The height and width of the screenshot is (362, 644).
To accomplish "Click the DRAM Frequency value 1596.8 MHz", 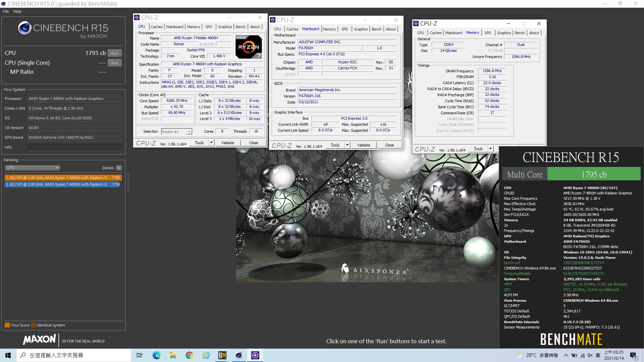I will 492,71.
